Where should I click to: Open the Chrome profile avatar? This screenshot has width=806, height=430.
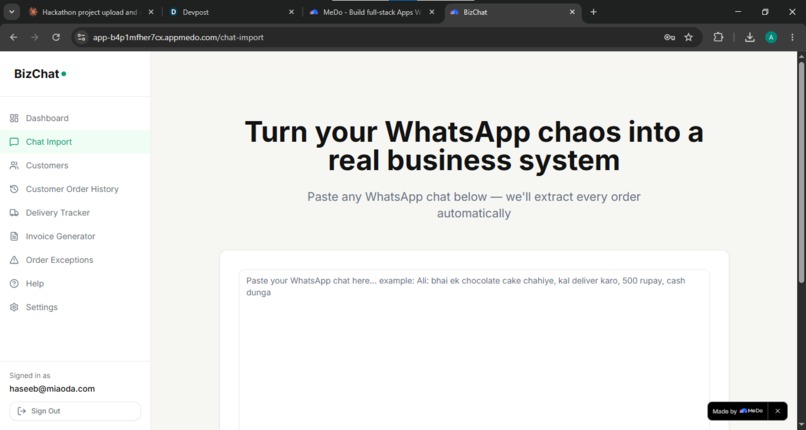[771, 37]
